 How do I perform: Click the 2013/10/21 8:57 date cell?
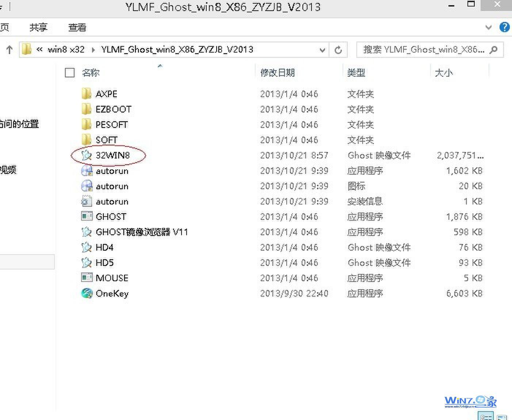pyautogui.click(x=294, y=155)
